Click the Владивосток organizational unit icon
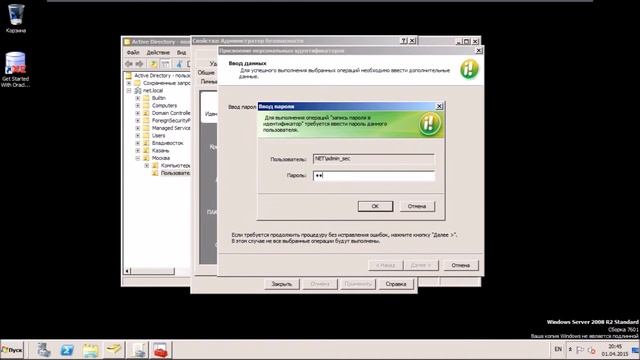This screenshot has width=640, height=360. point(146,143)
